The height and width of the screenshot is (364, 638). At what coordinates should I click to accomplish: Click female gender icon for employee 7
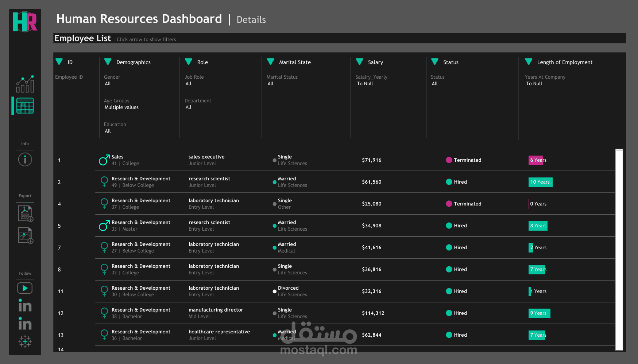pyautogui.click(x=104, y=247)
